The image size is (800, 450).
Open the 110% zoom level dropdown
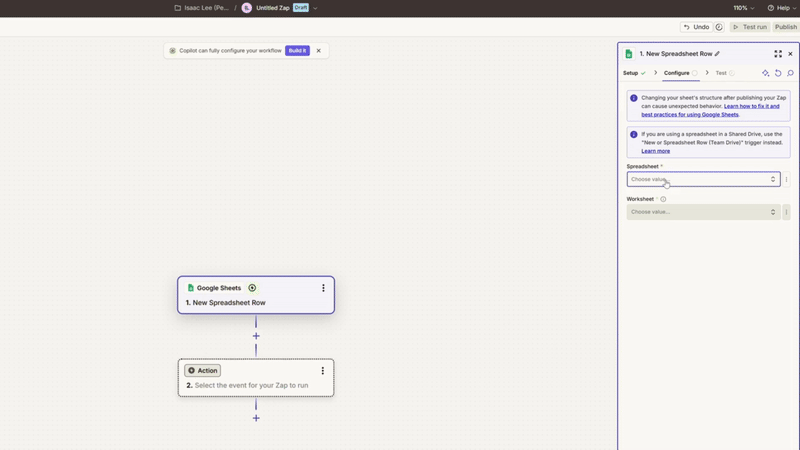tap(744, 8)
